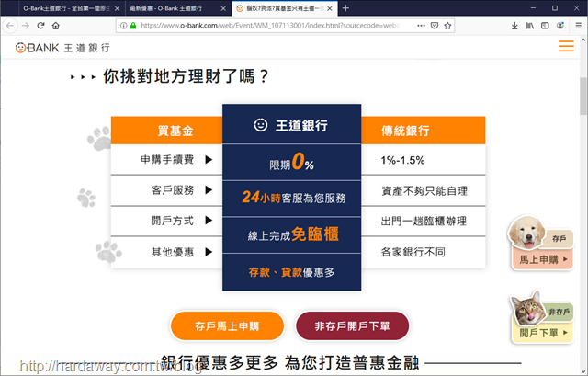The height and width of the screenshot is (376, 588).
Task: Click the 出門一趟臨櫃辦理 cell
Action: pyautogui.click(x=424, y=222)
